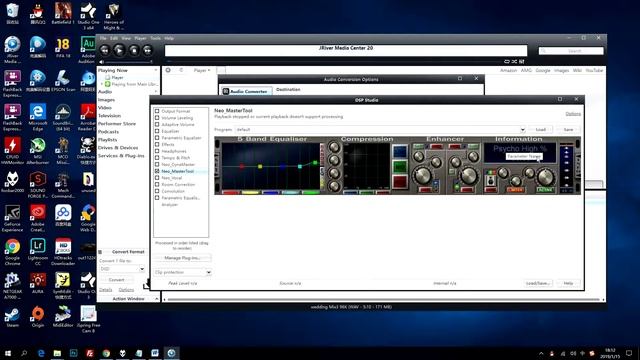
Task: Select Playlists in the JRiver sidebar
Action: tap(107, 140)
